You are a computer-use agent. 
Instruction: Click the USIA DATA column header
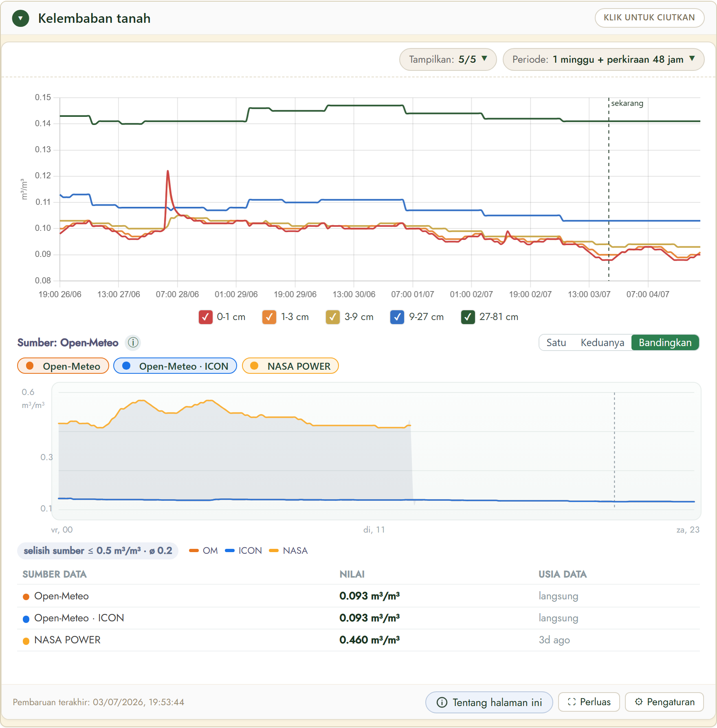563,575
